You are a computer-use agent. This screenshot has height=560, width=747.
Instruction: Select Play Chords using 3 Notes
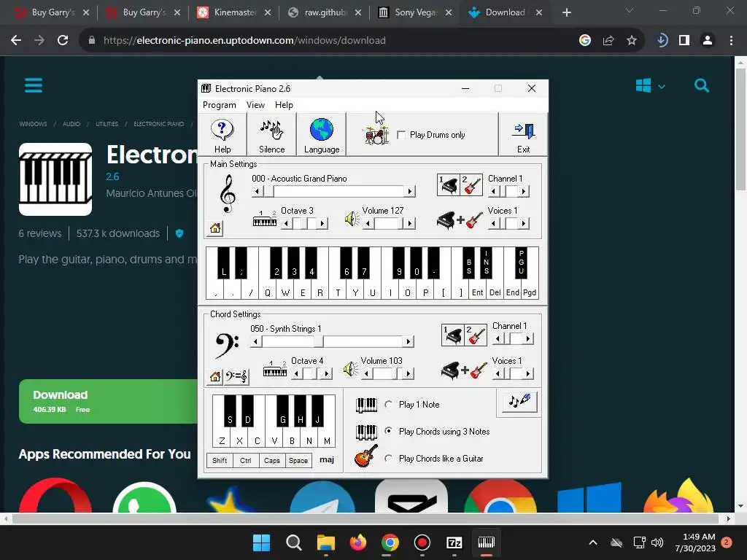click(389, 431)
